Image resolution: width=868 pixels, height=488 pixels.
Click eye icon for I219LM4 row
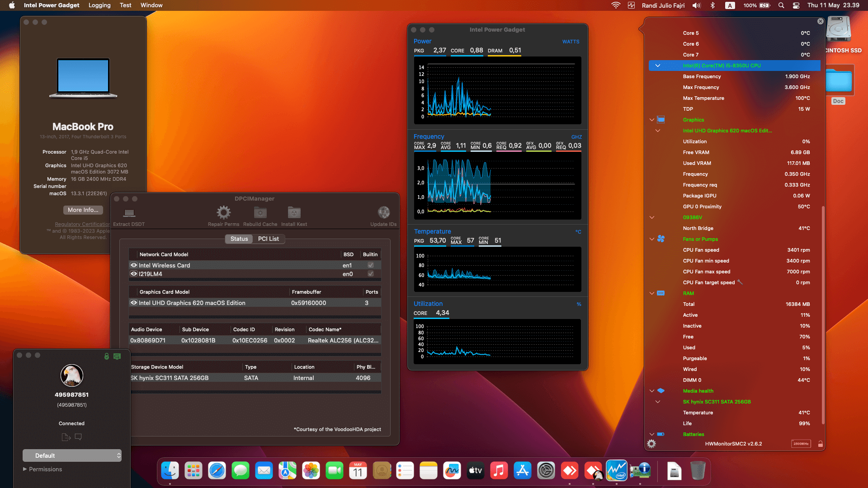point(134,274)
